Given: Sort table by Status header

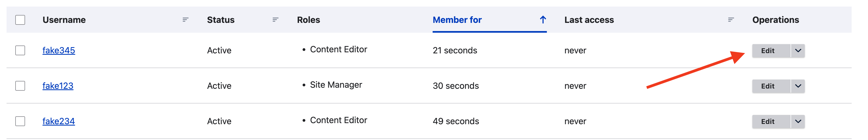Looking at the screenshot, I should click(221, 20).
